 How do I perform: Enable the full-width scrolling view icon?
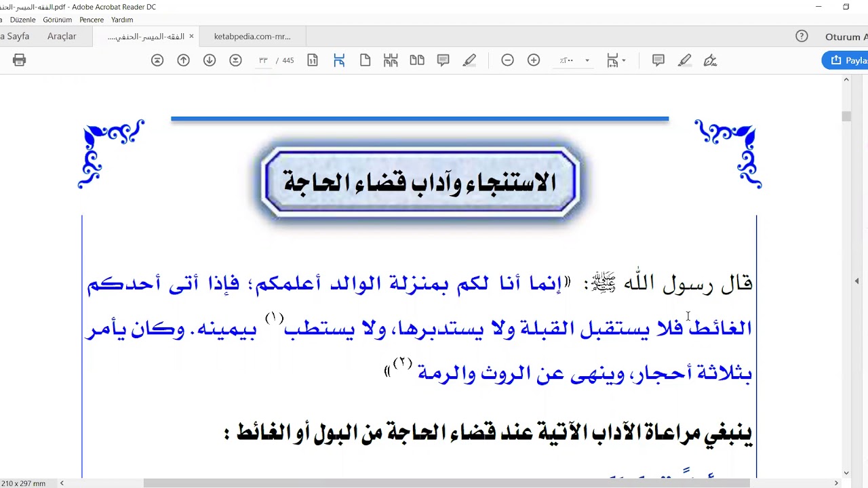click(391, 60)
